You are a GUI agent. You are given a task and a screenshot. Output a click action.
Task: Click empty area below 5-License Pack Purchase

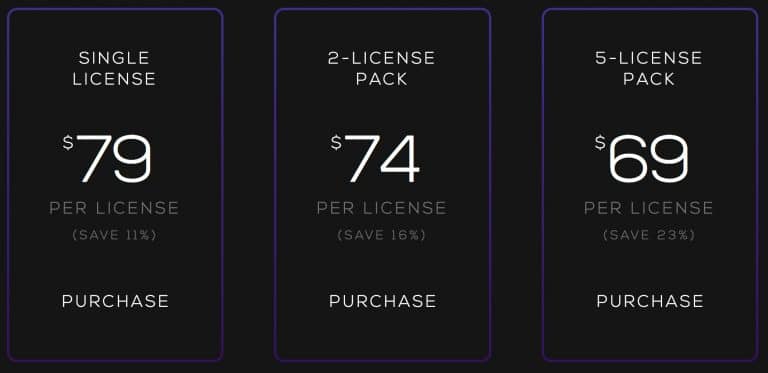(650, 335)
